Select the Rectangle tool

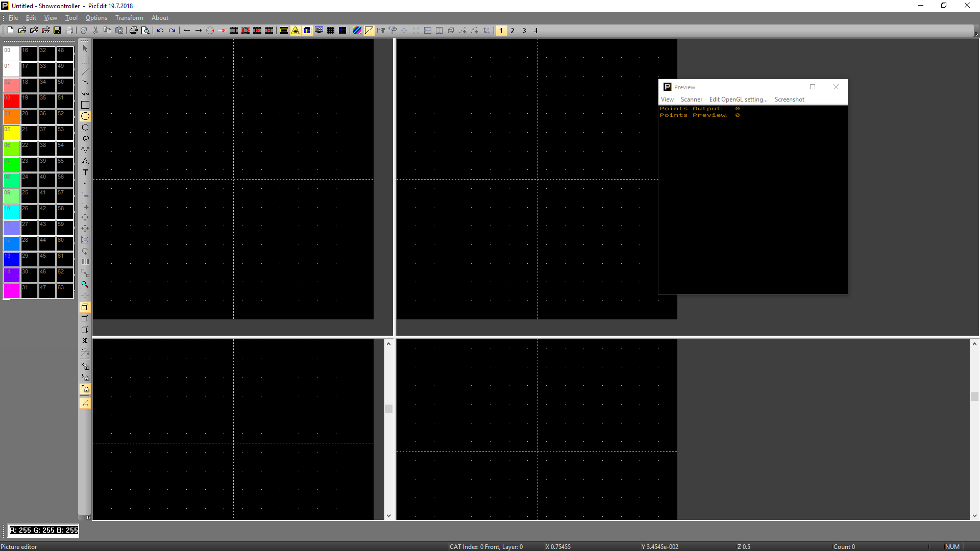[85, 105]
